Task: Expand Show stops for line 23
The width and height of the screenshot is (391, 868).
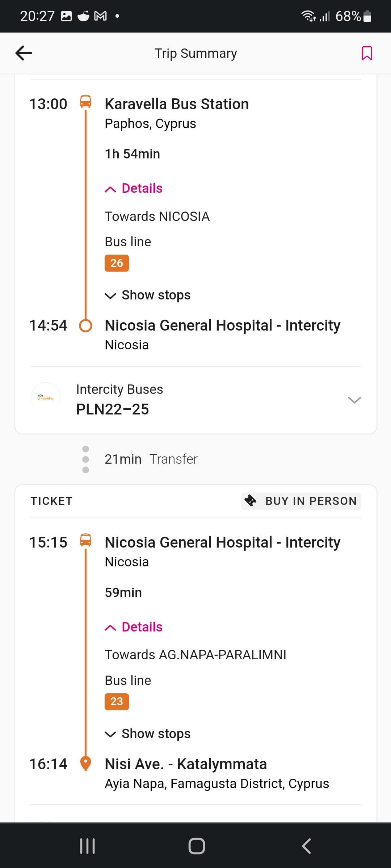Action: tap(148, 734)
